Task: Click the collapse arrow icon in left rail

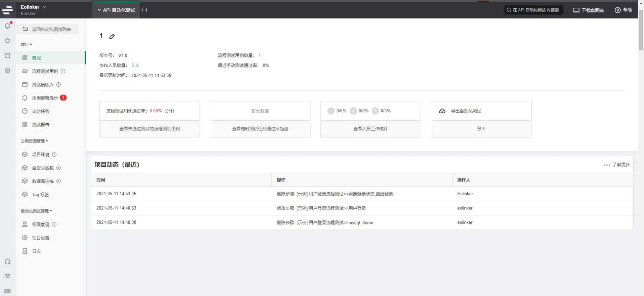Action: pos(7,276)
